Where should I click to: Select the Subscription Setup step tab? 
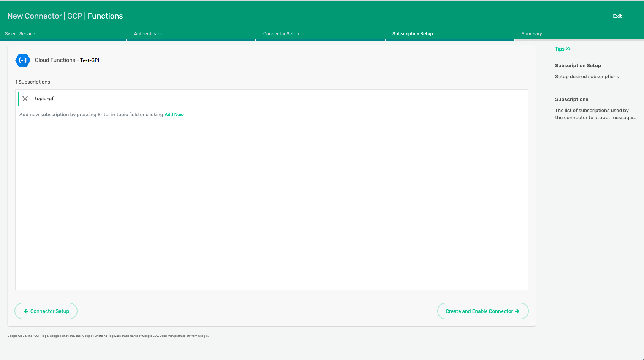click(412, 34)
